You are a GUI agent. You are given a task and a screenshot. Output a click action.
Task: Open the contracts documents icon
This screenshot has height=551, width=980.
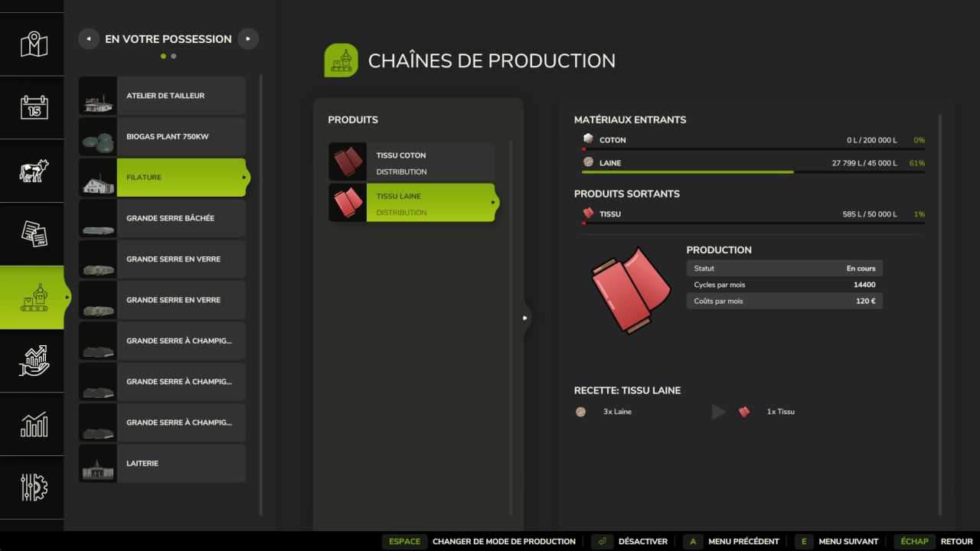click(33, 233)
